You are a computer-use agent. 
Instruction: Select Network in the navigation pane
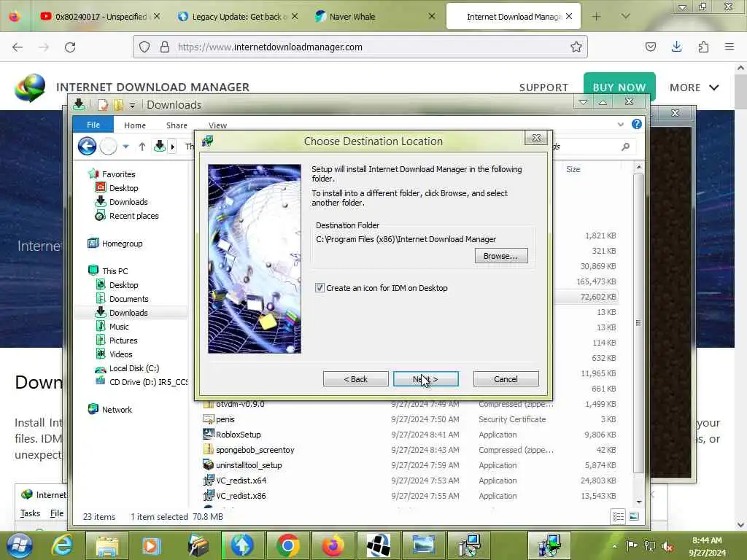117,410
